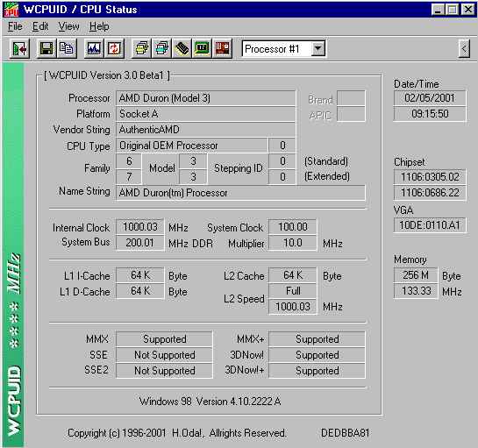Maximize the WCPUID window
The width and height of the screenshot is (478, 448).
452,10
